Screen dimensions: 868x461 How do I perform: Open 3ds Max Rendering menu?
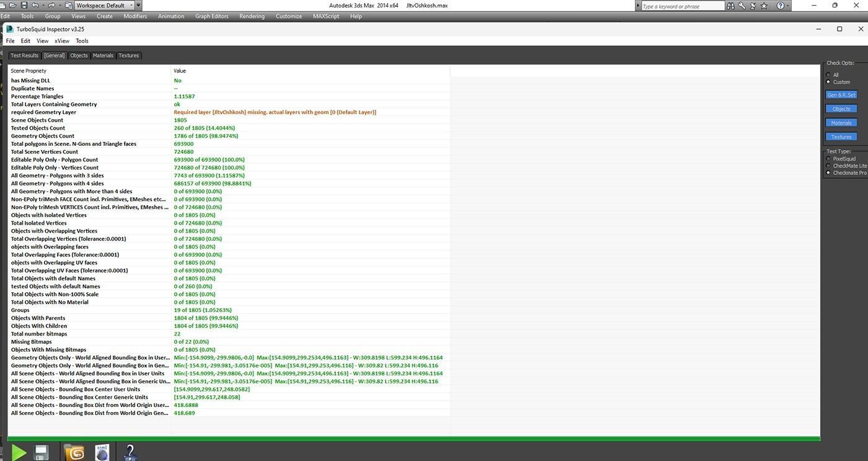[x=252, y=16]
